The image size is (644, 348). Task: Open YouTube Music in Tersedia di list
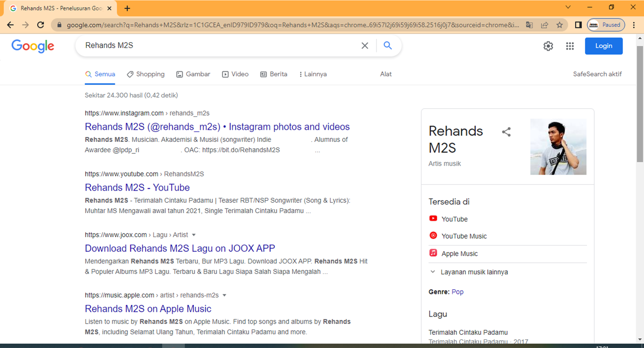pyautogui.click(x=458, y=236)
